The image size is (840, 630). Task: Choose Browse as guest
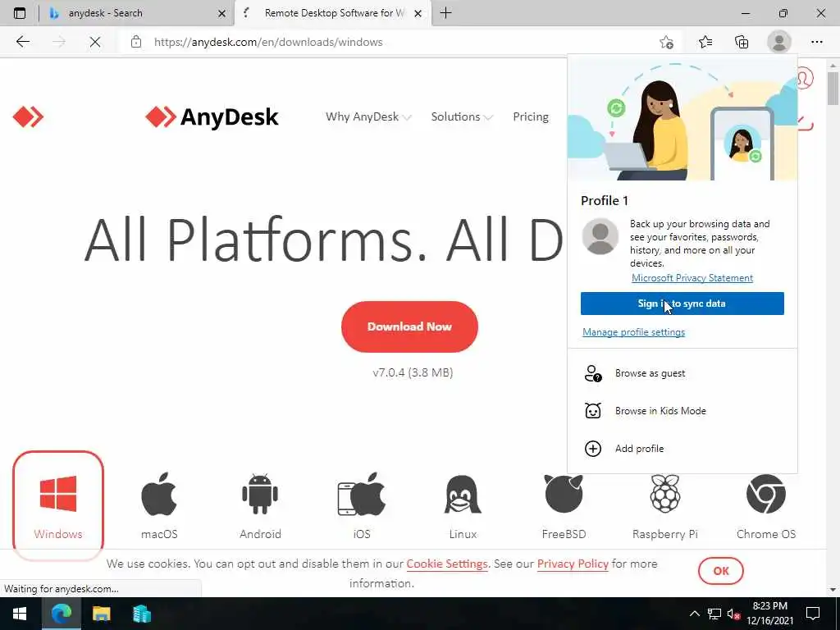point(682,373)
